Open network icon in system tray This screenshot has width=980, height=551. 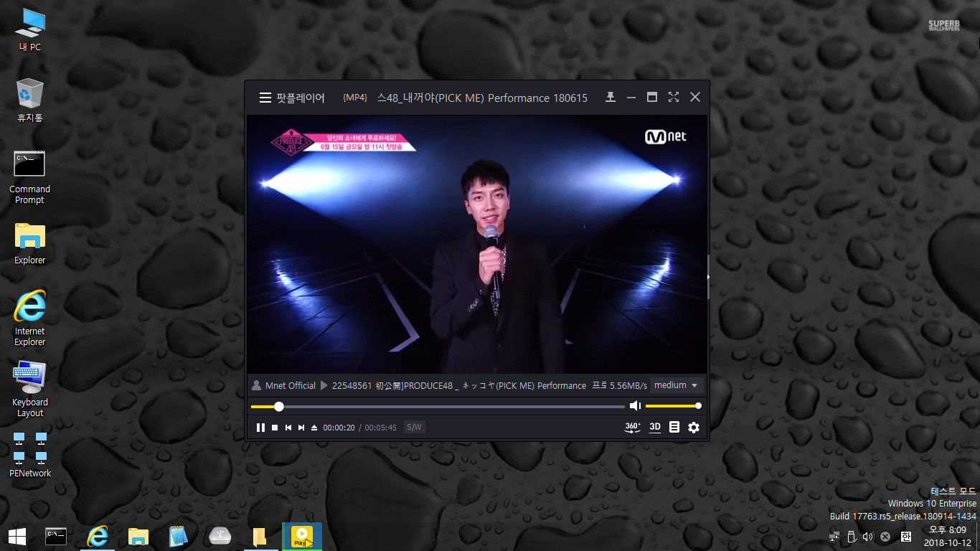tap(834, 536)
